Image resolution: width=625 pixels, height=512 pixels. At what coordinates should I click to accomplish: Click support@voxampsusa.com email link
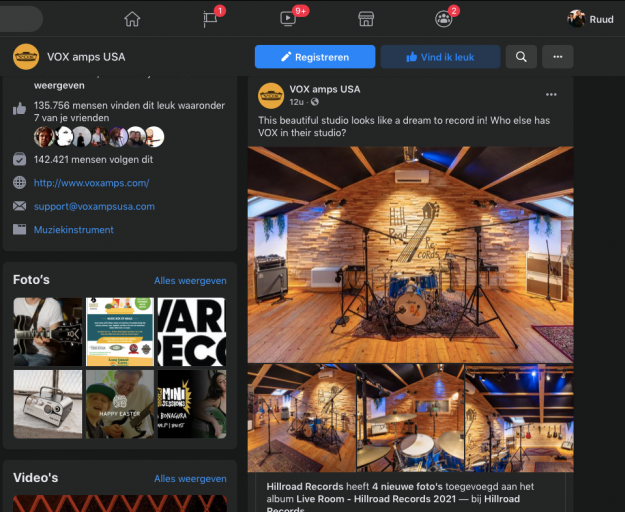[94, 206]
